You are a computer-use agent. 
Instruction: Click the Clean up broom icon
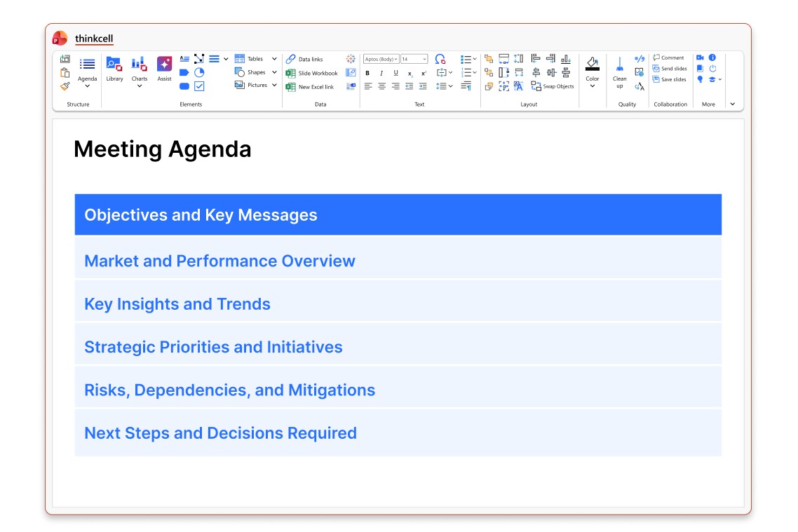point(619,64)
